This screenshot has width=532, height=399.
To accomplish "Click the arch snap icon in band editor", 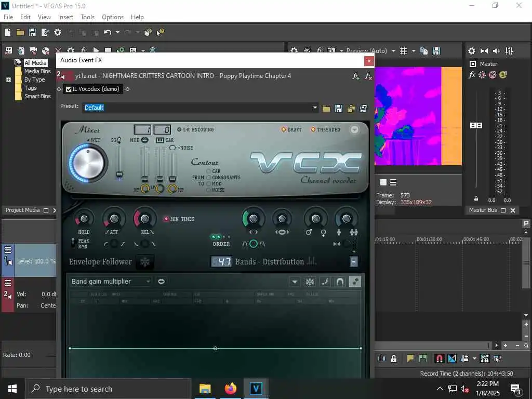I will coord(340,282).
